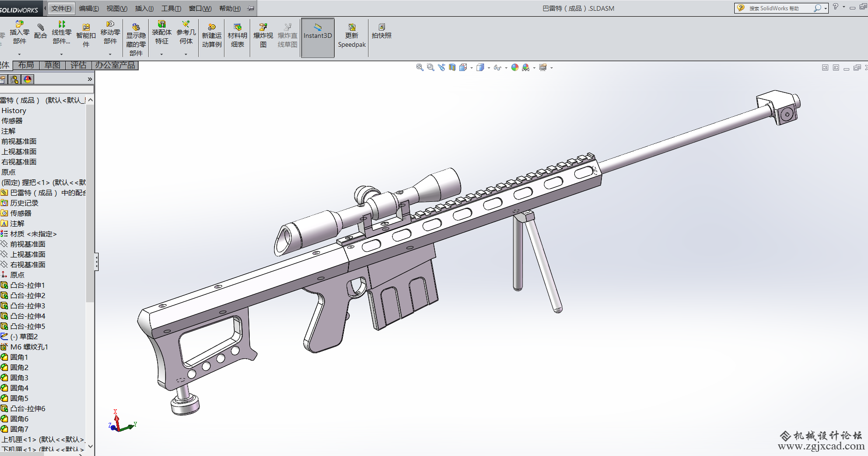Select 上机匣<1> component in tree
Image resolution: width=868 pixels, height=456 pixels.
[x=42, y=439]
